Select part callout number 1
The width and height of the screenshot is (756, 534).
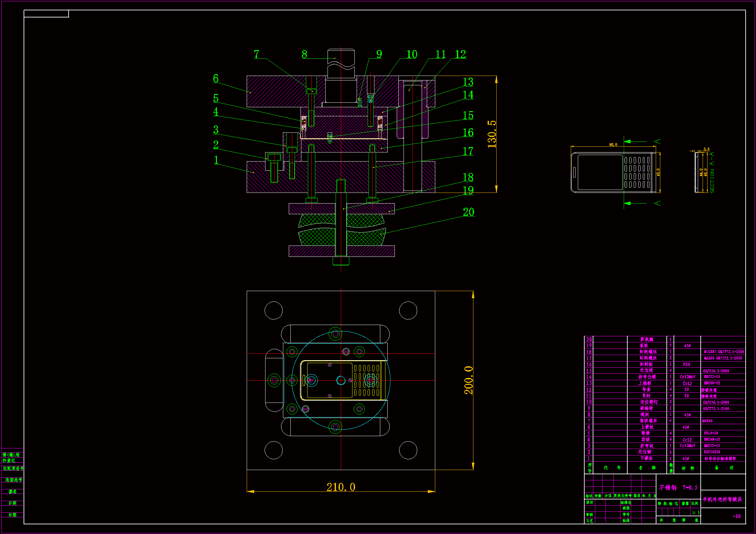[x=216, y=160]
